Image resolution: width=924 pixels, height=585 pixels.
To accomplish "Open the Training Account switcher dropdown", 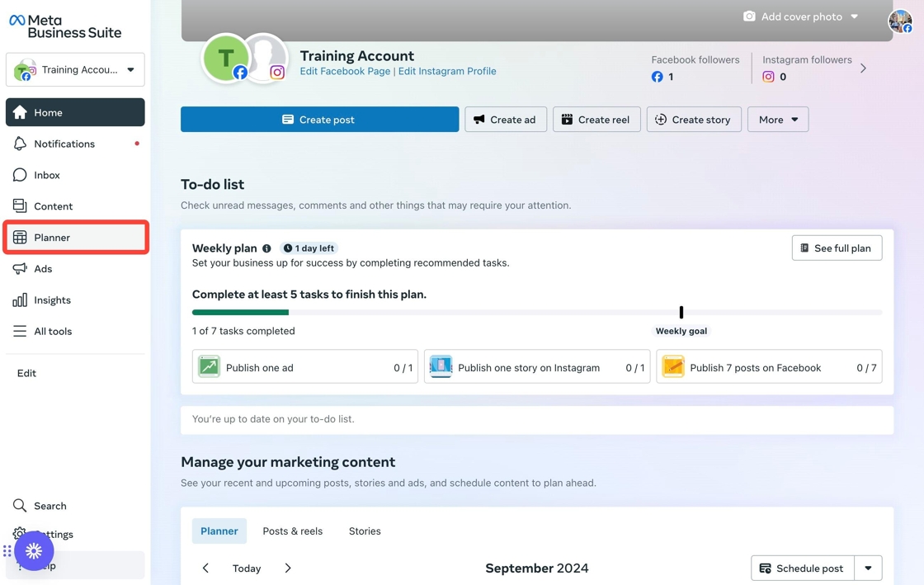I will pos(75,69).
